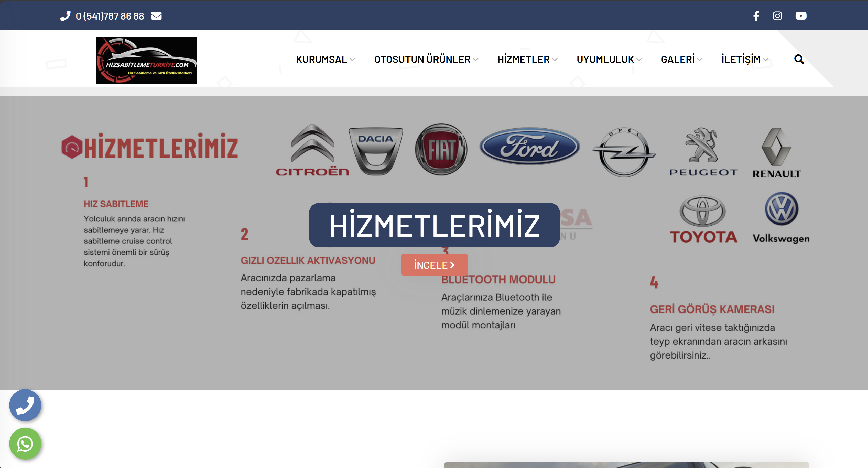Click the floating blue phone icon
This screenshot has width=868, height=468.
tap(25, 405)
